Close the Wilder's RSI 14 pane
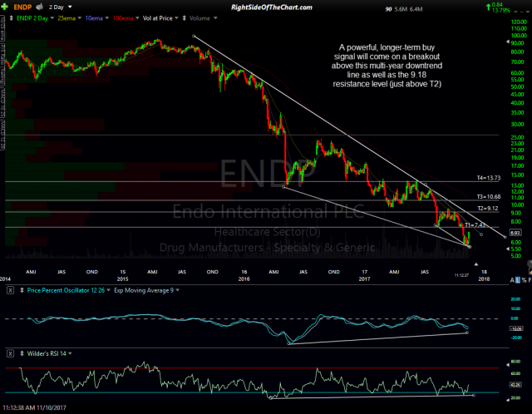 (11, 353)
